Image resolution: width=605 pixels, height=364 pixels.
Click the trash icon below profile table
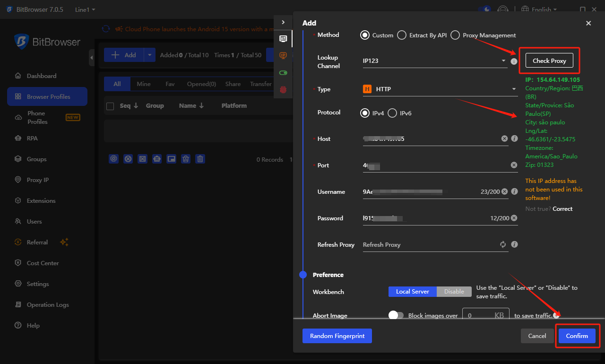point(200,159)
